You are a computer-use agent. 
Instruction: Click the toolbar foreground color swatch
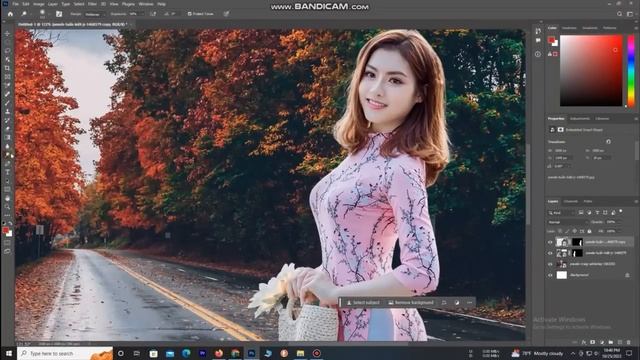coord(5,231)
